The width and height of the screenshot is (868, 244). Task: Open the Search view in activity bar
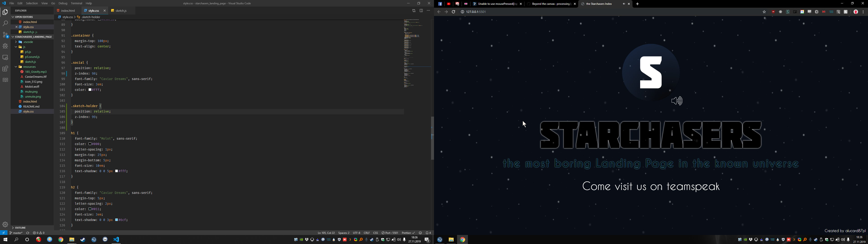pos(5,23)
